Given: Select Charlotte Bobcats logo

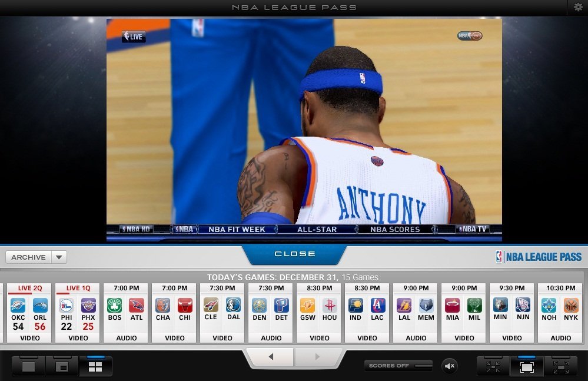Looking at the screenshot, I should tap(163, 305).
